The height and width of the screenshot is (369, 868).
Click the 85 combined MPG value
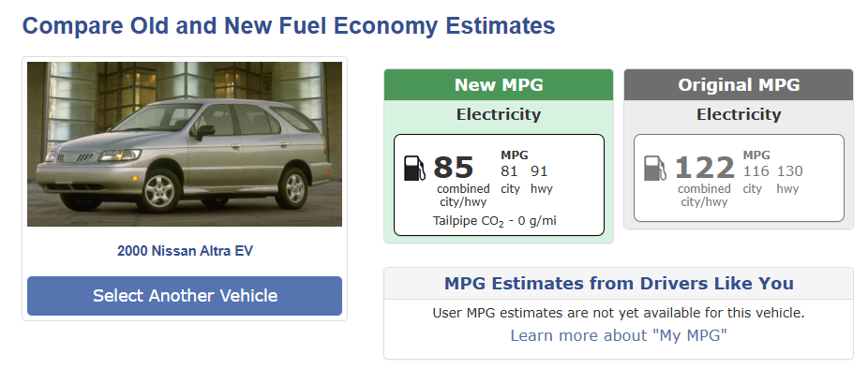coord(454,168)
